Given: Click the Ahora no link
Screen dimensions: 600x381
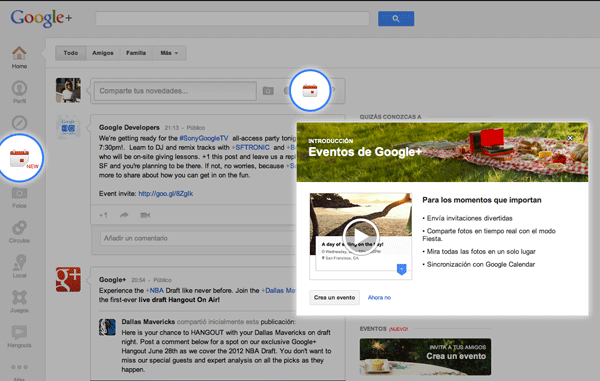Looking at the screenshot, I should 379,297.
